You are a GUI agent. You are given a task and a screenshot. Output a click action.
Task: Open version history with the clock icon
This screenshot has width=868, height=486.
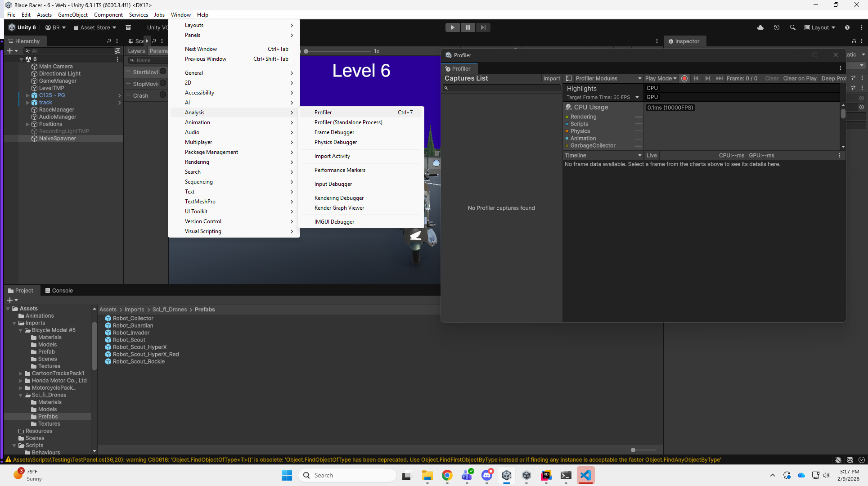pos(777,27)
